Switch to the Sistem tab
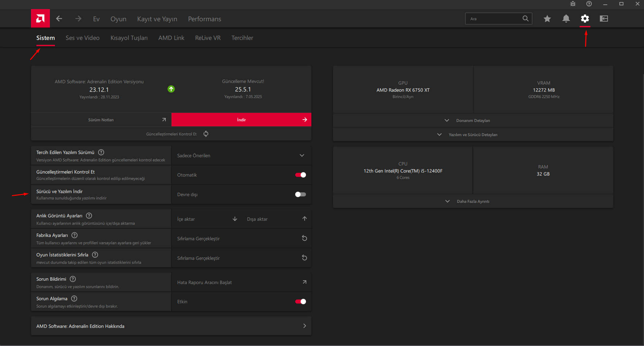 point(45,38)
